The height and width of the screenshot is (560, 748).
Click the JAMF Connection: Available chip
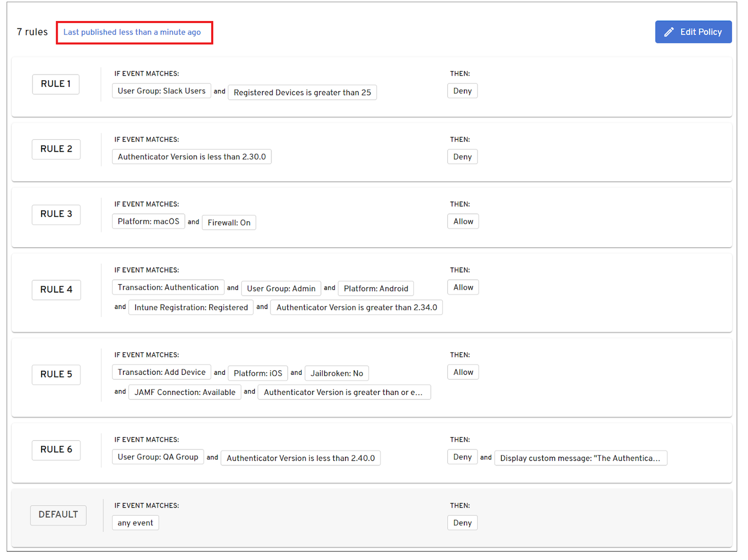[185, 392]
